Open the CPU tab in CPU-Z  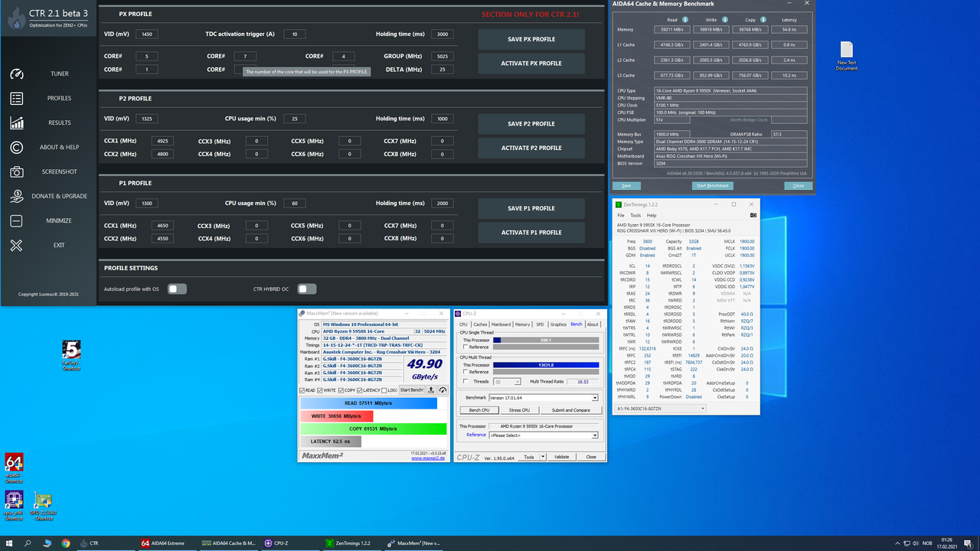(463, 324)
